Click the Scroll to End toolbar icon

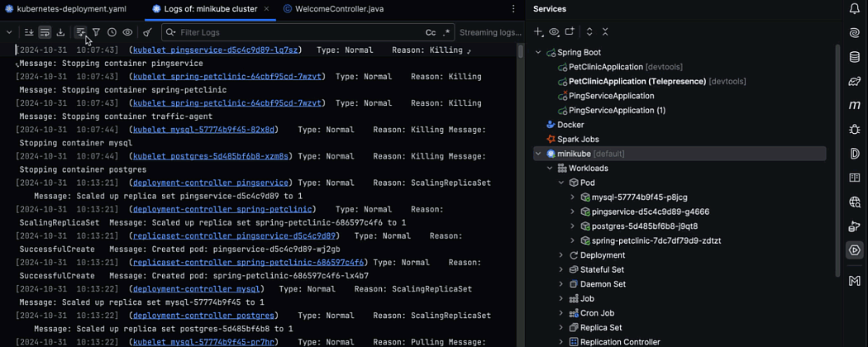tap(29, 33)
